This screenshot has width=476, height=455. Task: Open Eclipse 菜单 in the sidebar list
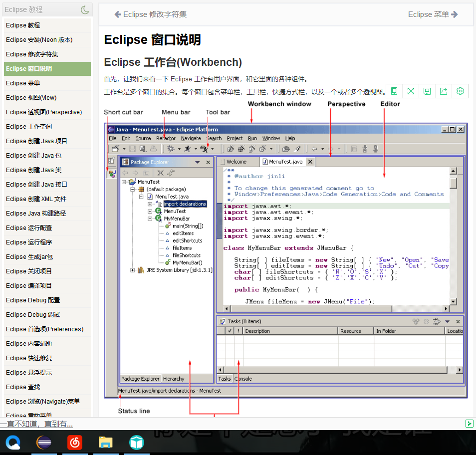pos(47,83)
